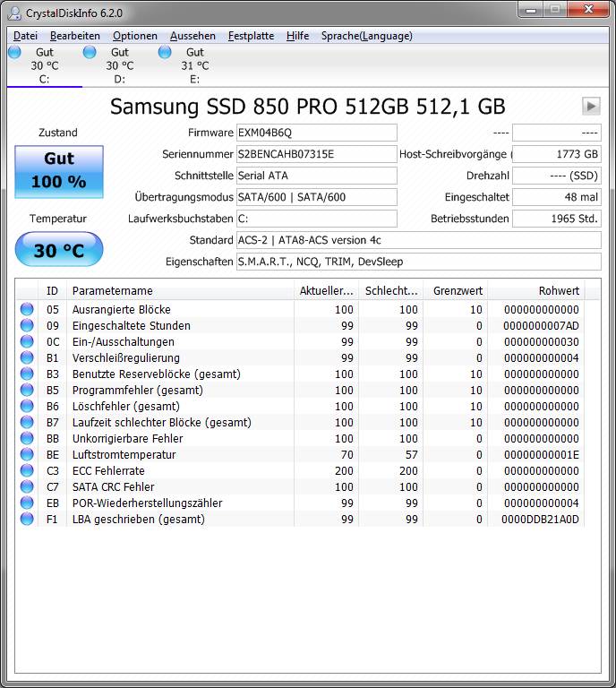Select the Eingeschaltete Stunden parameter name
616x688 pixels.
coord(131,325)
